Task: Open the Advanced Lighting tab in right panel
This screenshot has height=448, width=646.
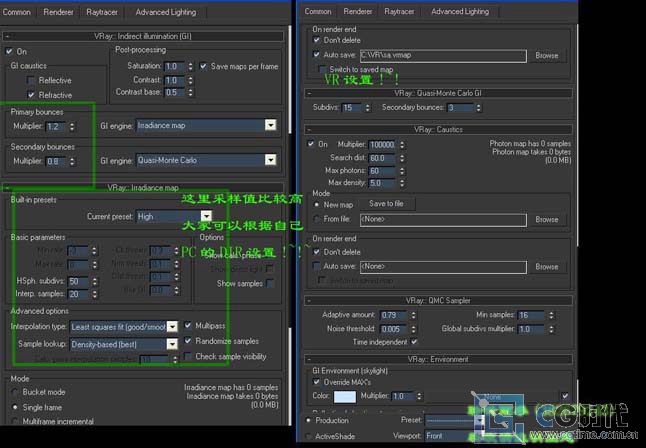Action: (x=459, y=12)
